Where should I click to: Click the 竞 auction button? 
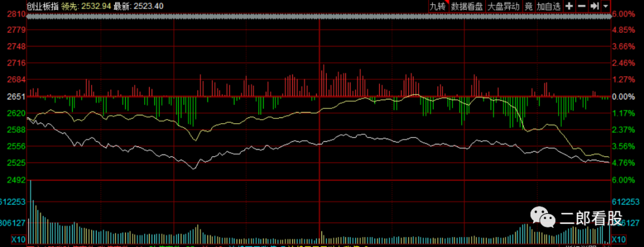coord(528,6)
